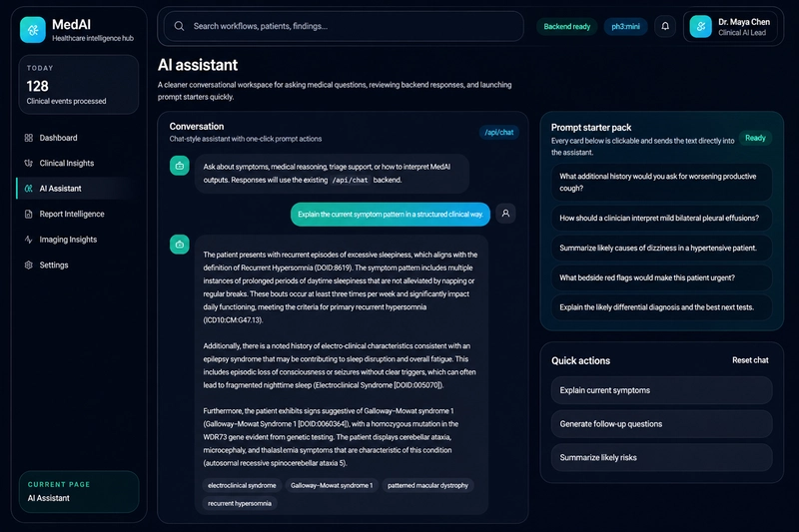Screen dimensions: 799x532
Task: Click the "Quick actions" heading
Action: coord(580,360)
